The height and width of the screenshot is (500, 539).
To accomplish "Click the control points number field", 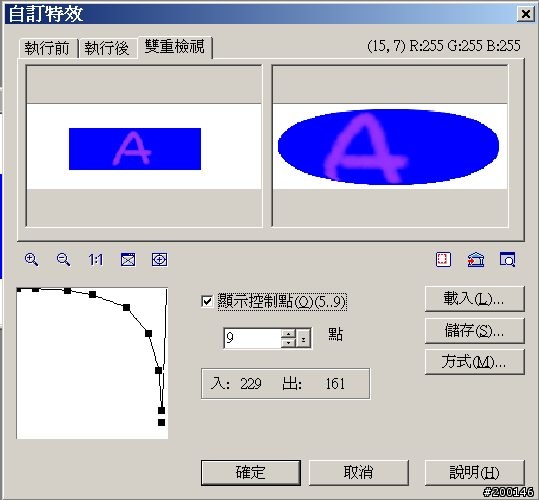I will pos(253,338).
